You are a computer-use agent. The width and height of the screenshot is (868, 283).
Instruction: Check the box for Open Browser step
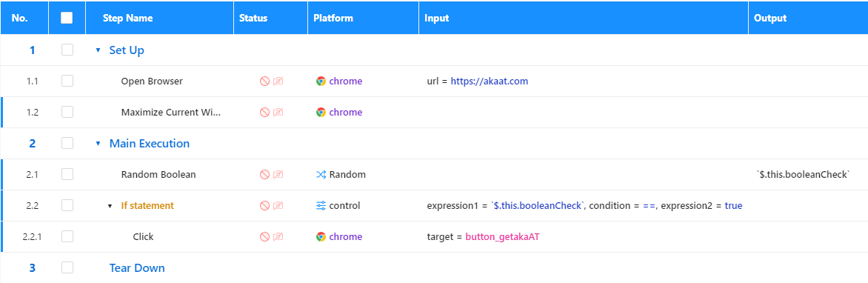[x=67, y=81]
